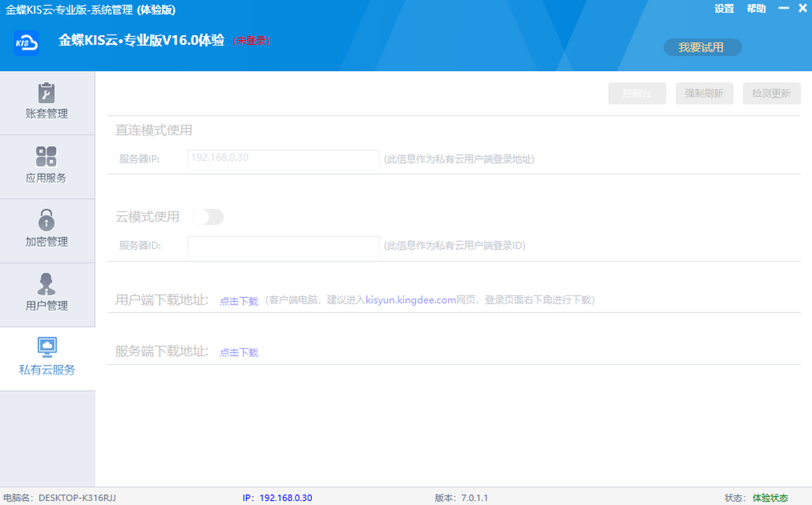Image resolution: width=812 pixels, height=505 pixels.
Task: Open 账套管理 wrench clipboard icon
Action: coord(46,93)
